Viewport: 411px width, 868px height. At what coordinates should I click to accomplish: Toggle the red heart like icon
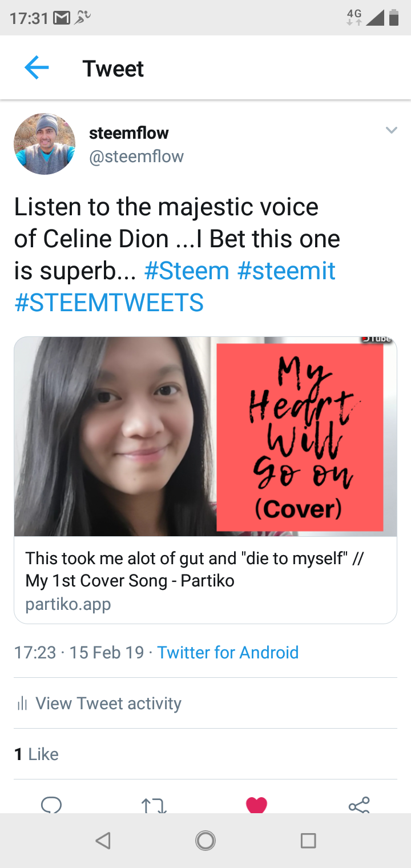point(256,805)
